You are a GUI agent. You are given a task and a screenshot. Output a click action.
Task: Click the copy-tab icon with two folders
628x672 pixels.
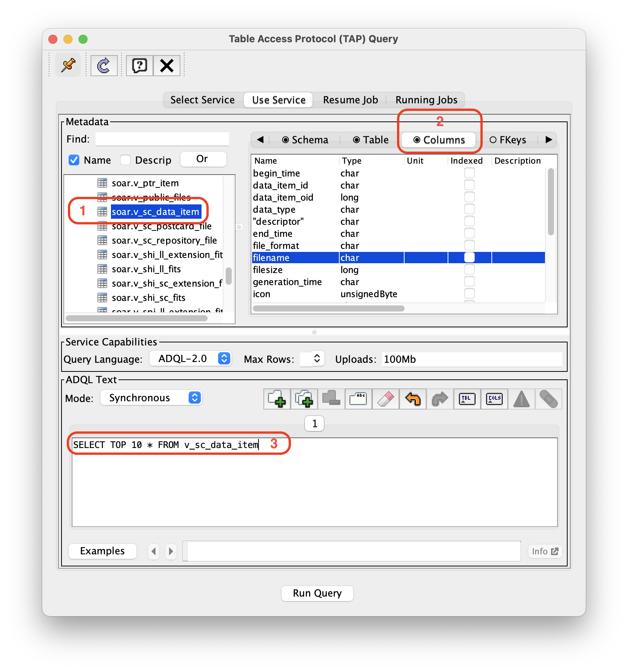point(304,399)
